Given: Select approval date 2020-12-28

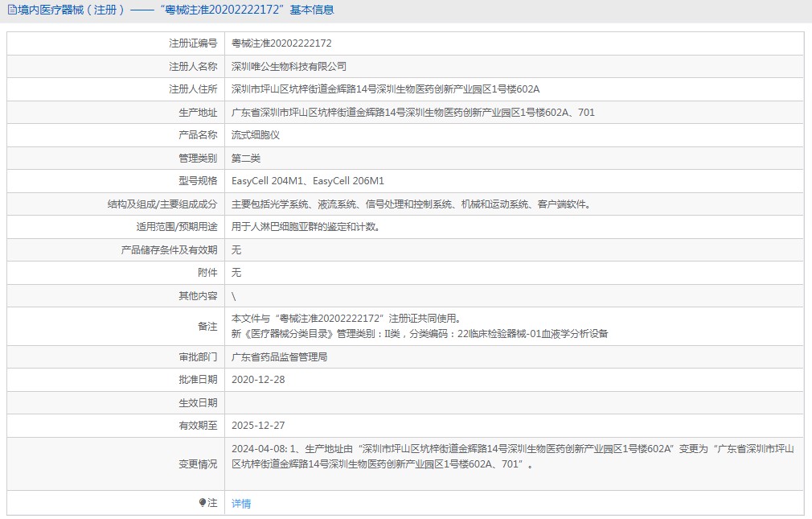Looking at the screenshot, I should [x=258, y=380].
